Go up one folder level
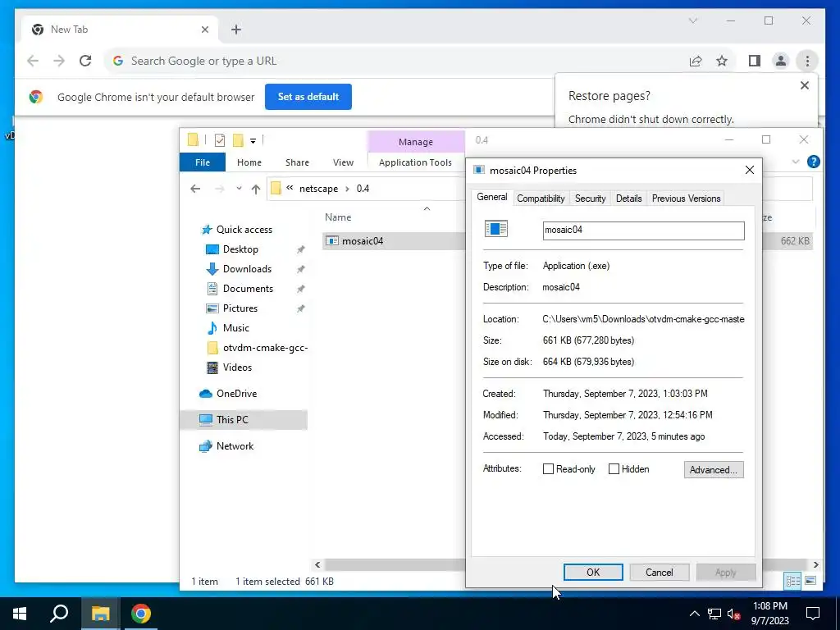Screen dimensions: 840x630 (x=256, y=189)
